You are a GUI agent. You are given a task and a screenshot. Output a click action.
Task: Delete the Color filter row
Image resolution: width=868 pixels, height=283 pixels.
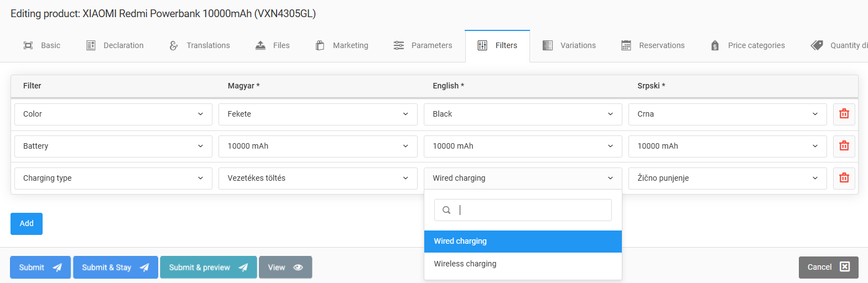point(844,114)
